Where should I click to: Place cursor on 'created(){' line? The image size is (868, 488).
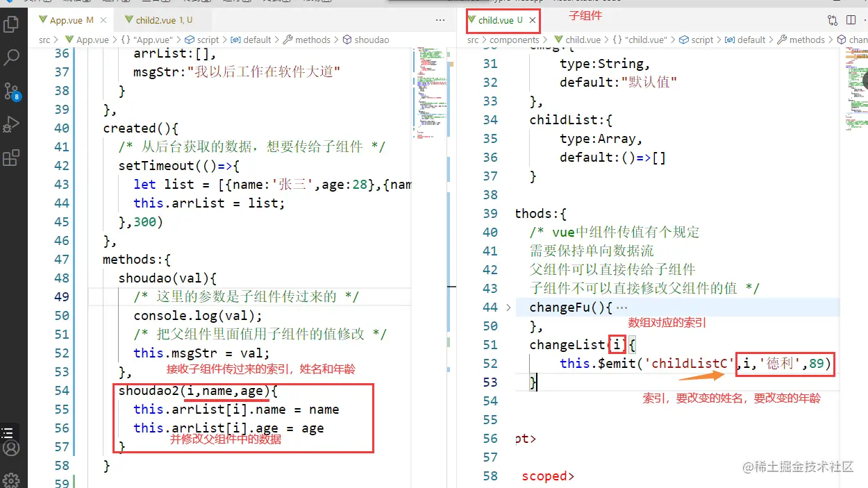click(x=141, y=128)
